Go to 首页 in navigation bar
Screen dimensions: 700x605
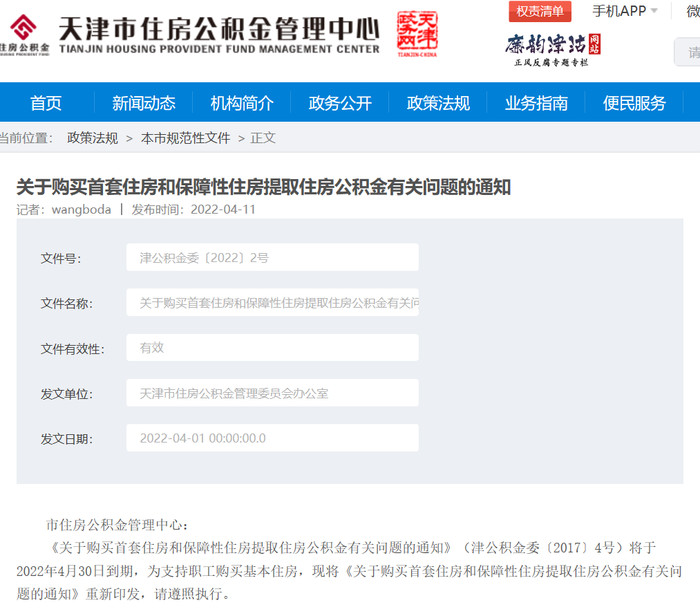tap(46, 103)
